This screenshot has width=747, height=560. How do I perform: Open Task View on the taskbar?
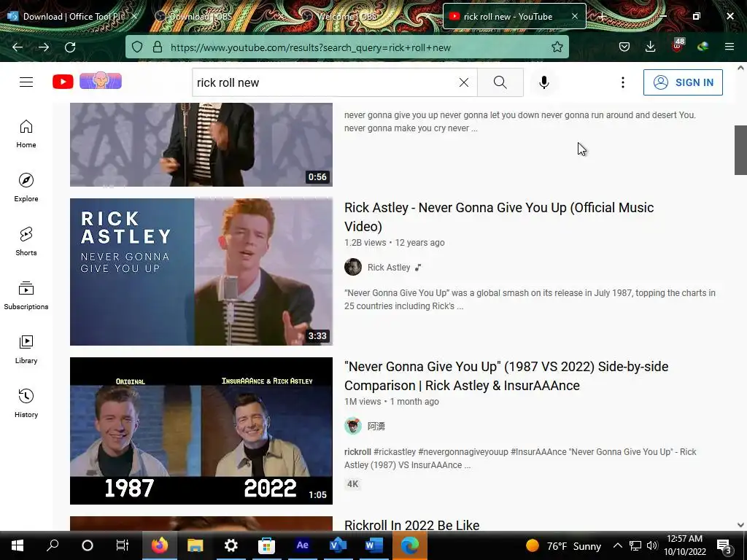(x=123, y=545)
